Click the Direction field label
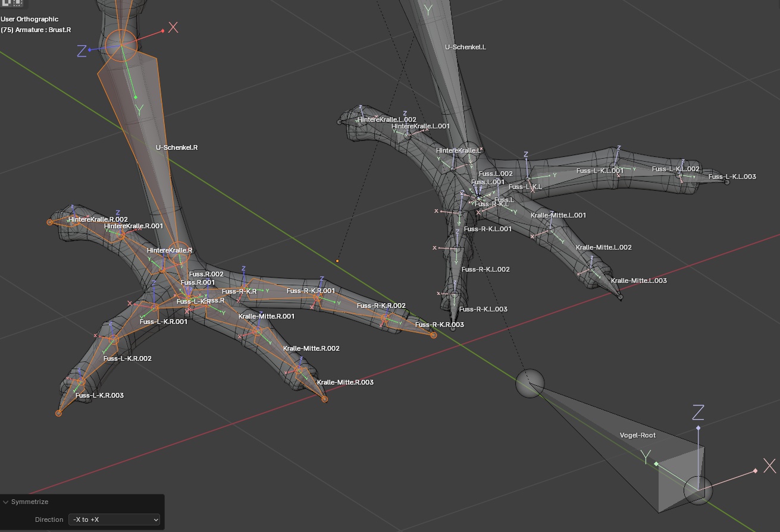The image size is (780, 532). pos(49,520)
